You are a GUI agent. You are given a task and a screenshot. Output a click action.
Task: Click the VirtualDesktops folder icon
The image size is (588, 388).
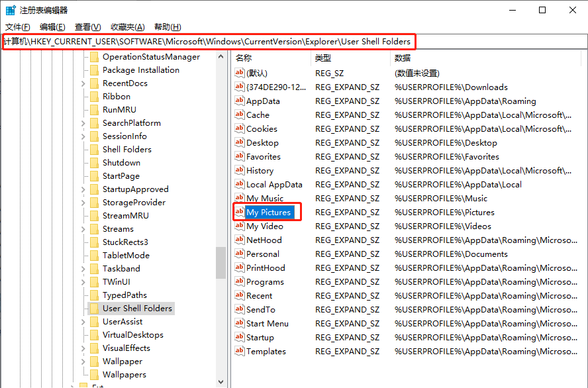coord(95,335)
